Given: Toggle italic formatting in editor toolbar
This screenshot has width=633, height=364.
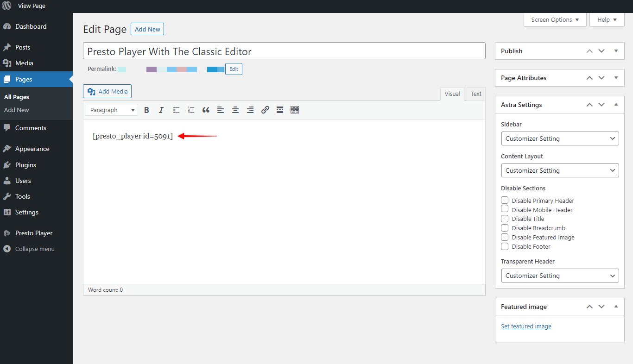Looking at the screenshot, I should click(161, 110).
